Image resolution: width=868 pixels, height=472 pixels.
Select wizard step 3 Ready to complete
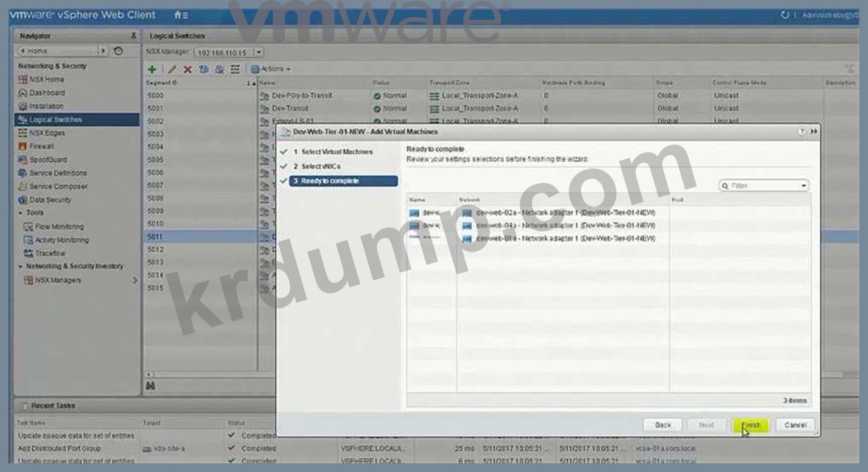344,181
